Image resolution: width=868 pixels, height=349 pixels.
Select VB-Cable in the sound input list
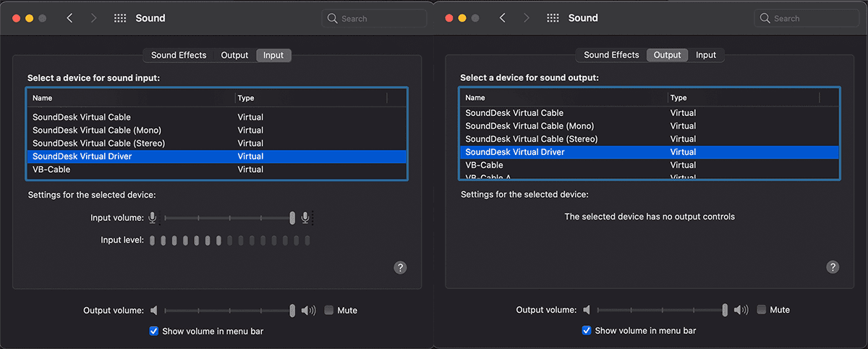51,169
